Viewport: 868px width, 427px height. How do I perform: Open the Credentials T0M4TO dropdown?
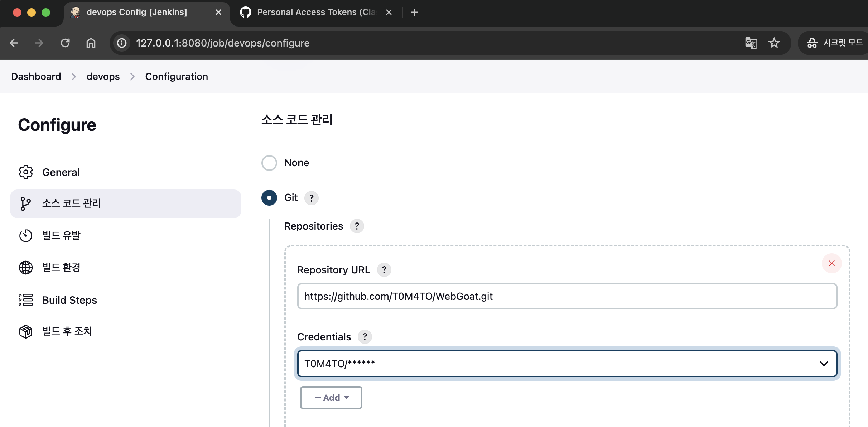(x=567, y=364)
